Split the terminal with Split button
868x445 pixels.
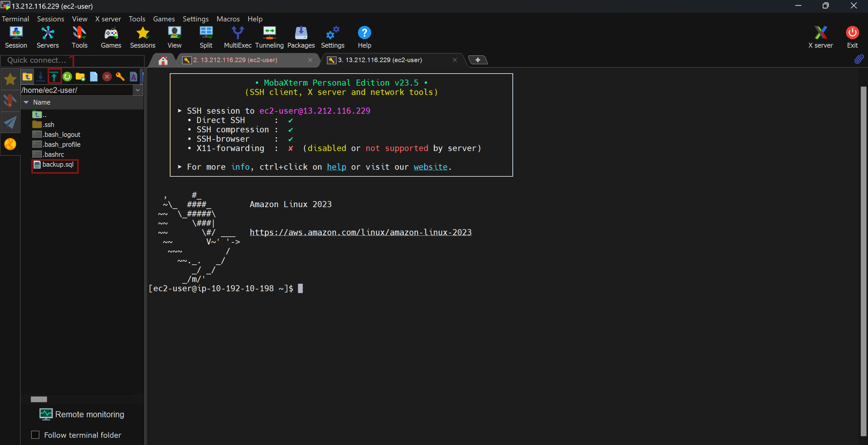(206, 37)
